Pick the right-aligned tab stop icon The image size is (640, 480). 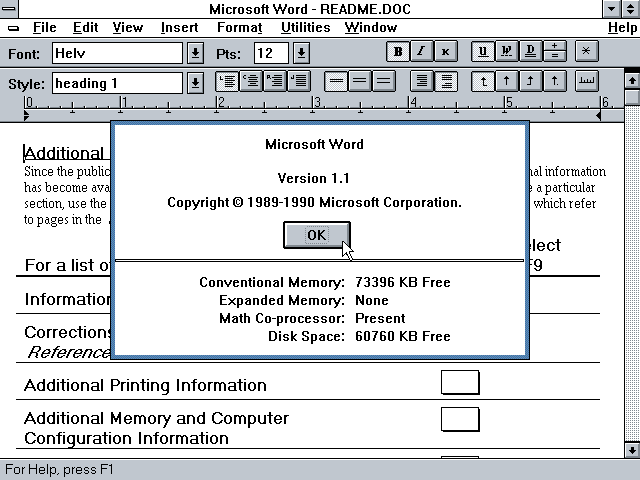click(530, 81)
